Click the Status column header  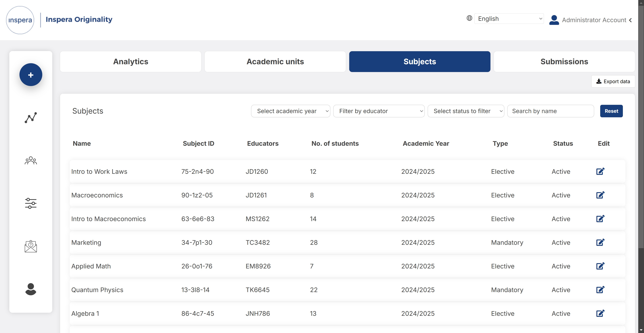pos(563,143)
